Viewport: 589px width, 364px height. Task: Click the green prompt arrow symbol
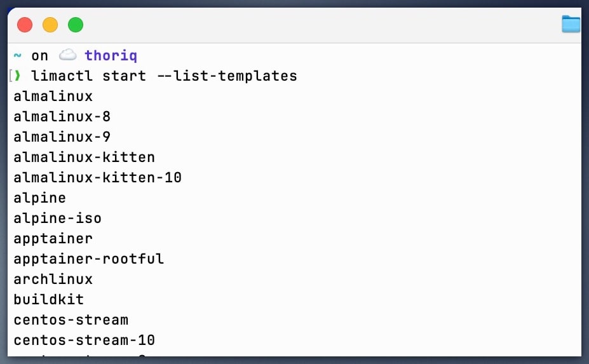tap(18, 76)
